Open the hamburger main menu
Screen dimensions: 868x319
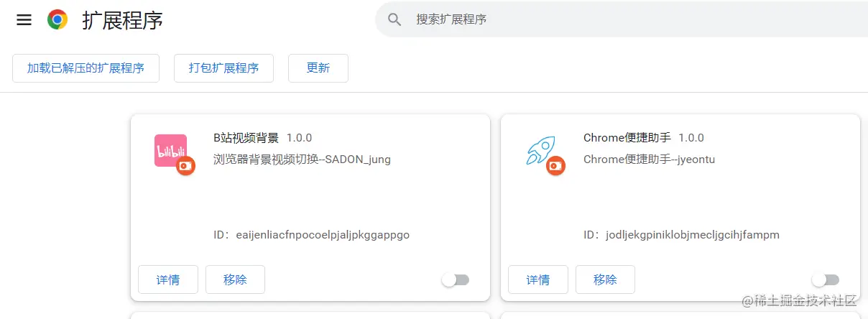point(24,20)
